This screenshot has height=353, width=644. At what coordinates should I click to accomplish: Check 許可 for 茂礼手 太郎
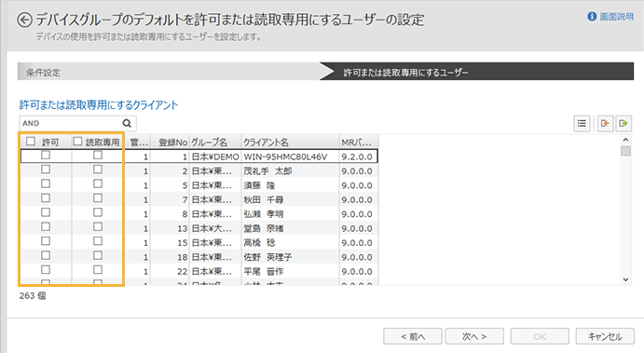[x=46, y=170]
